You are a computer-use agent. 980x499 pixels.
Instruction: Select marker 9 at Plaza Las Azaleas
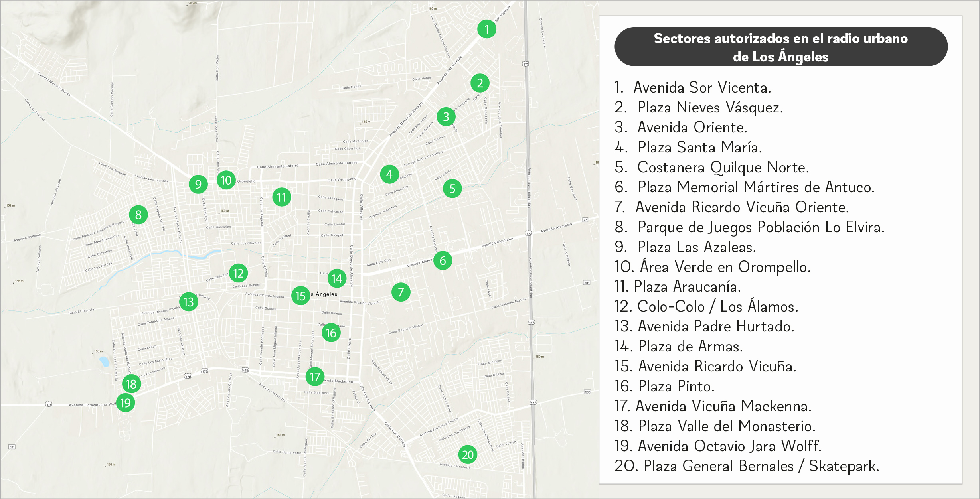[x=198, y=184]
